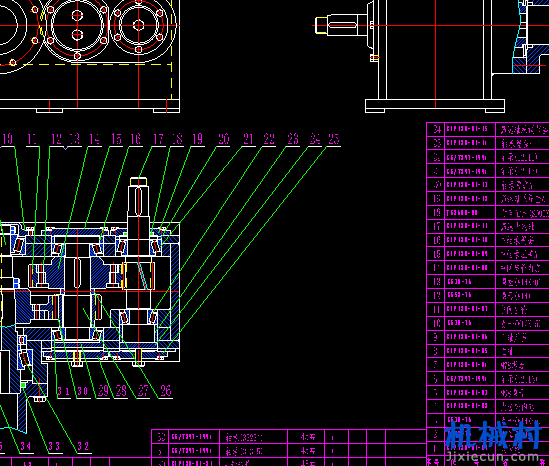
Task: Select balloon callout number 21
Action: pos(248,139)
